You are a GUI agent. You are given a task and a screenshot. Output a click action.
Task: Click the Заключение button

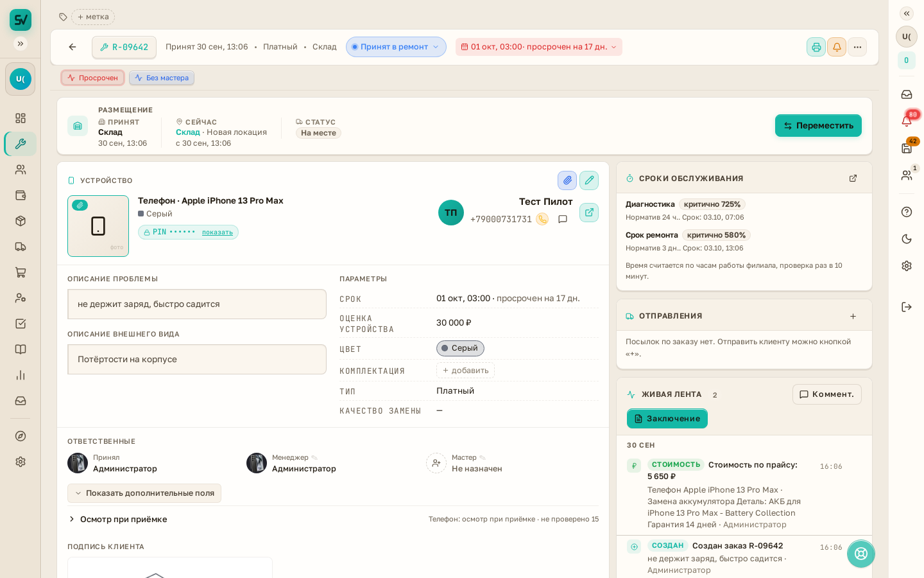pyautogui.click(x=667, y=419)
